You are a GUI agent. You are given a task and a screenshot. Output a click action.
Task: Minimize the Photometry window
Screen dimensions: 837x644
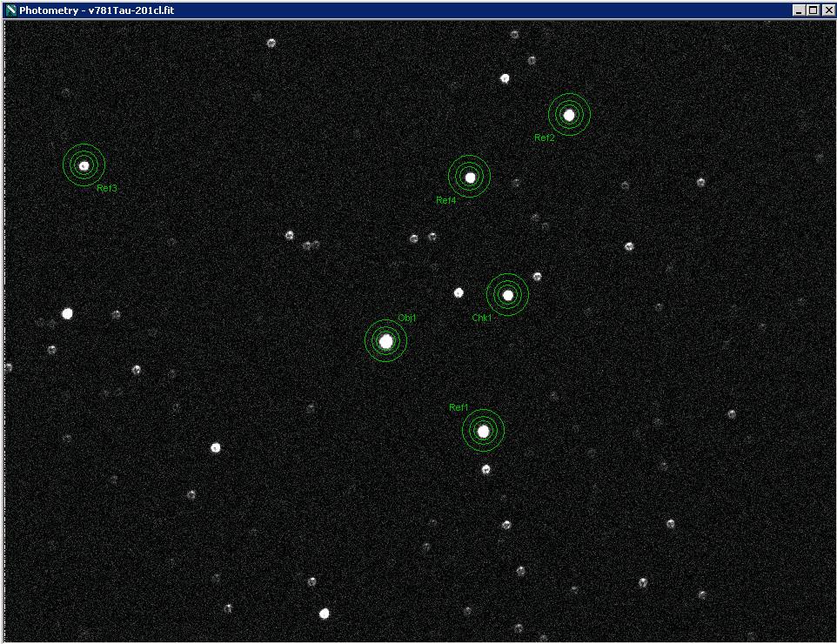click(799, 10)
